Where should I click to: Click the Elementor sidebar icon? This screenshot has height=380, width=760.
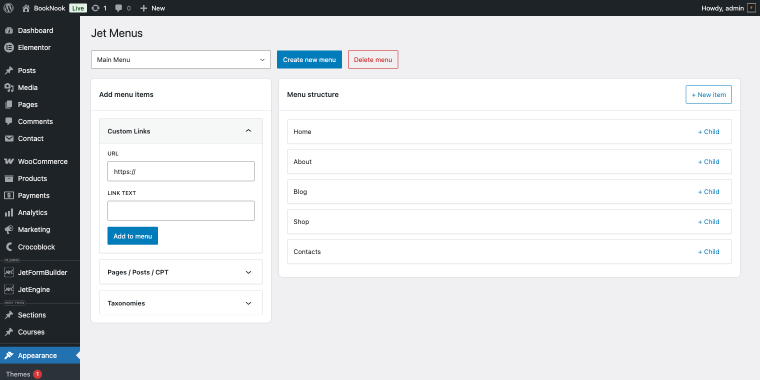pos(9,48)
